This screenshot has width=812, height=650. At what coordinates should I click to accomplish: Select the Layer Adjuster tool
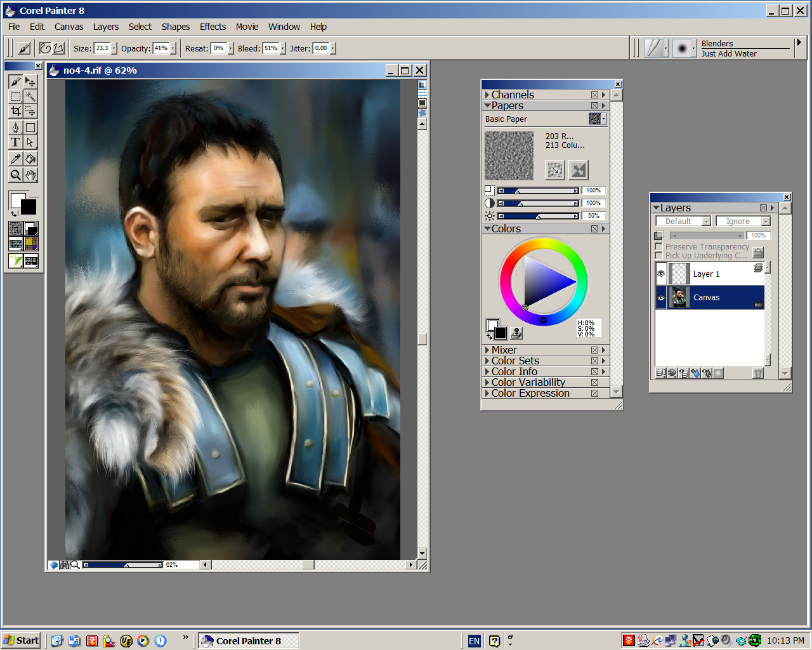click(x=30, y=81)
